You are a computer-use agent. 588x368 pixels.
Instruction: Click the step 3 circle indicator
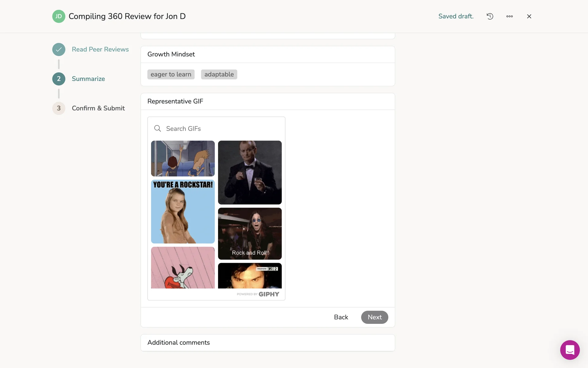(58, 108)
